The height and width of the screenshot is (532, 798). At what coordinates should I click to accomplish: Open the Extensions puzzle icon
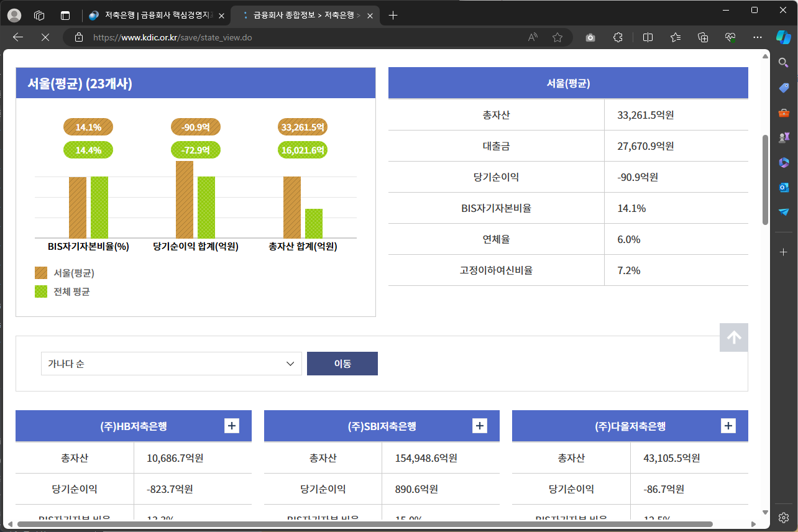[618, 37]
